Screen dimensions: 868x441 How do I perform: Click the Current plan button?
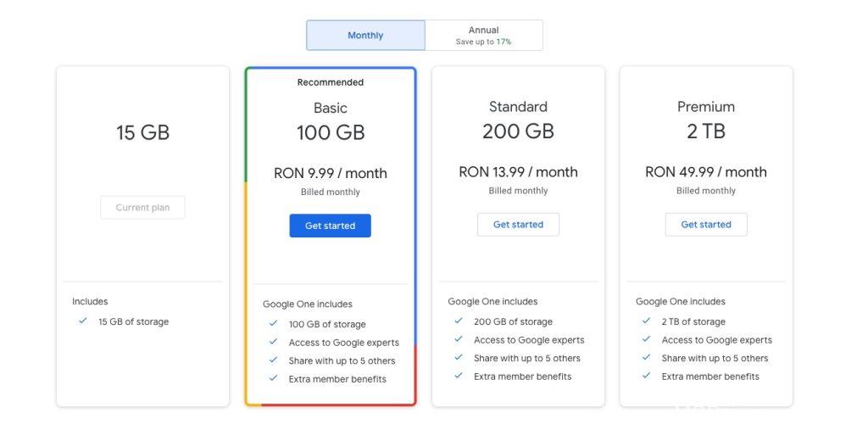(142, 208)
